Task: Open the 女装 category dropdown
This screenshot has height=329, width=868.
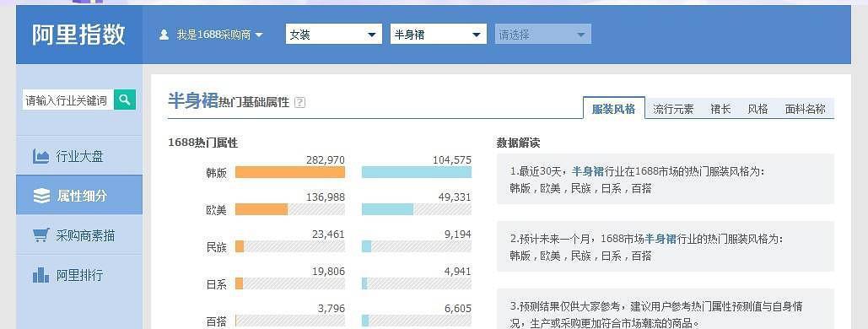Action: [x=334, y=35]
